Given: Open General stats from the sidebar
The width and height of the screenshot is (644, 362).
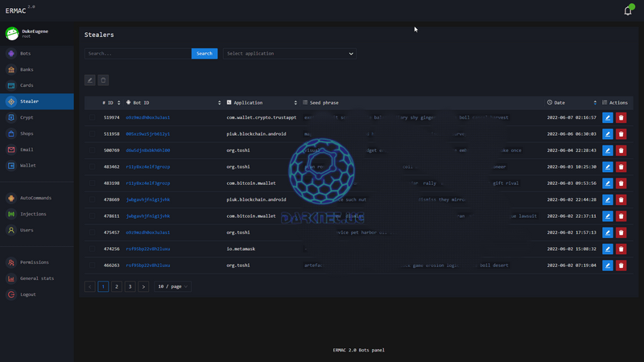Looking at the screenshot, I should (x=37, y=278).
